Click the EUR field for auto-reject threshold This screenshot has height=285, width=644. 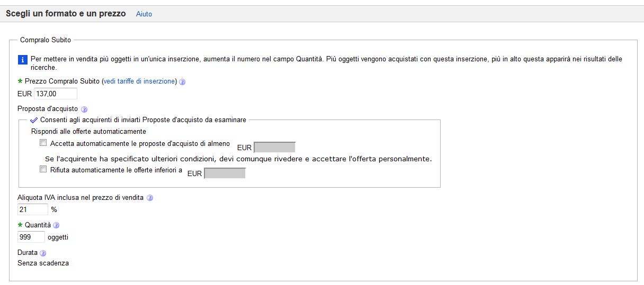[x=225, y=173]
